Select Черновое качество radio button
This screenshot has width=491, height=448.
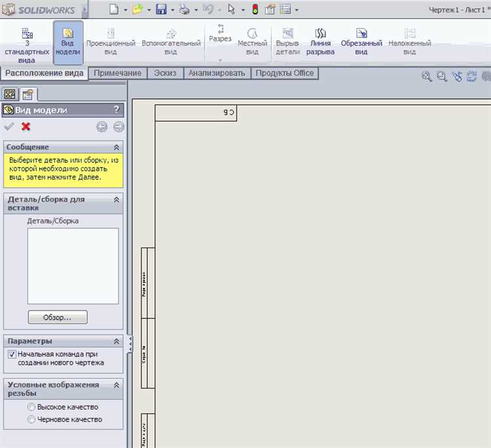[x=31, y=419]
